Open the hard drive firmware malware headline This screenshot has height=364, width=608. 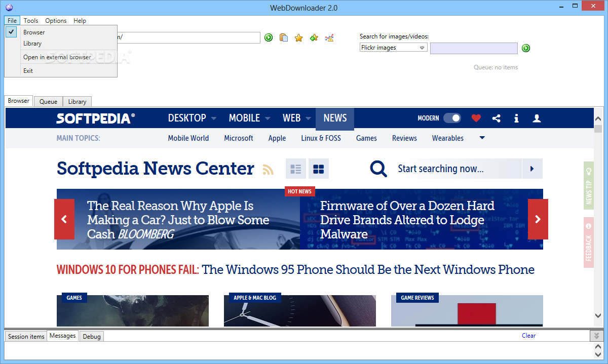[407, 220]
